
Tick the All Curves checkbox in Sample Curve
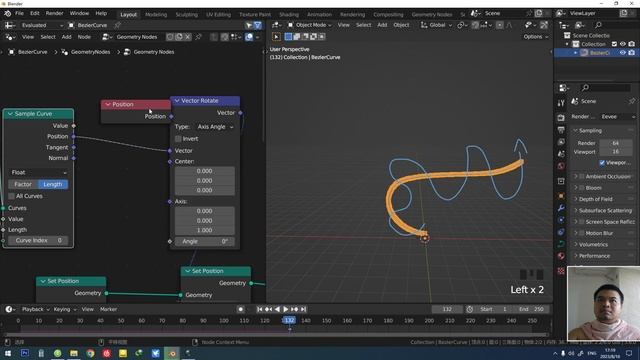[x=11, y=196]
